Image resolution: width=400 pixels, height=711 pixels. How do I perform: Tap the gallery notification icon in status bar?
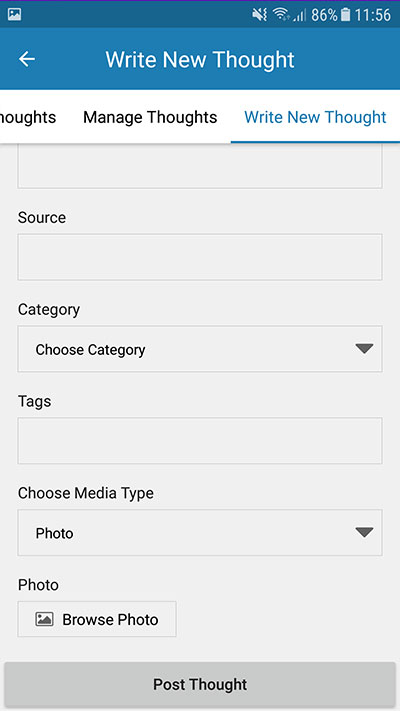point(14,15)
